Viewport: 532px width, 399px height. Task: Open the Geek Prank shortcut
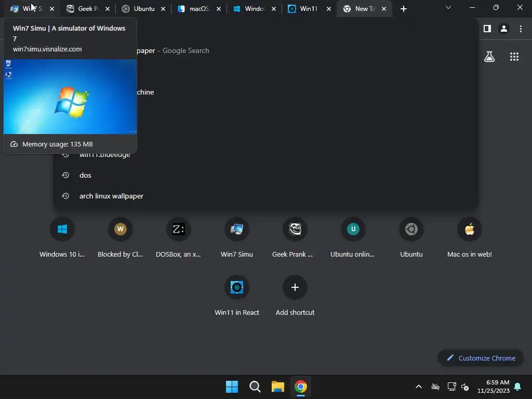[x=295, y=238]
